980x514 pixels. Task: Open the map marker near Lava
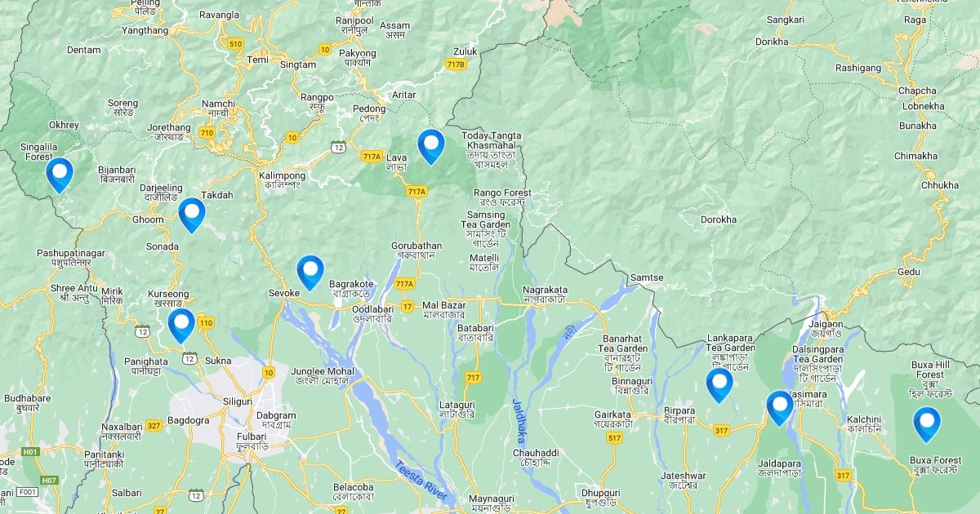(x=430, y=147)
